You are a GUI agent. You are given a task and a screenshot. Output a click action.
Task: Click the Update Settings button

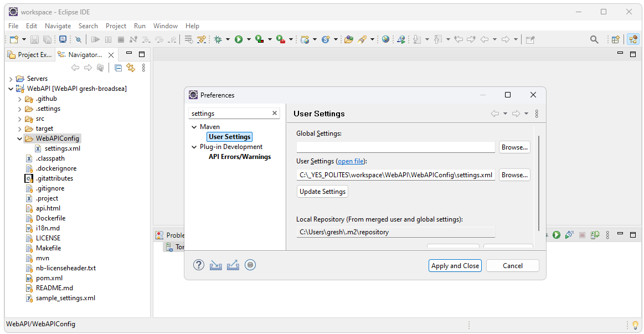pyautogui.click(x=322, y=192)
